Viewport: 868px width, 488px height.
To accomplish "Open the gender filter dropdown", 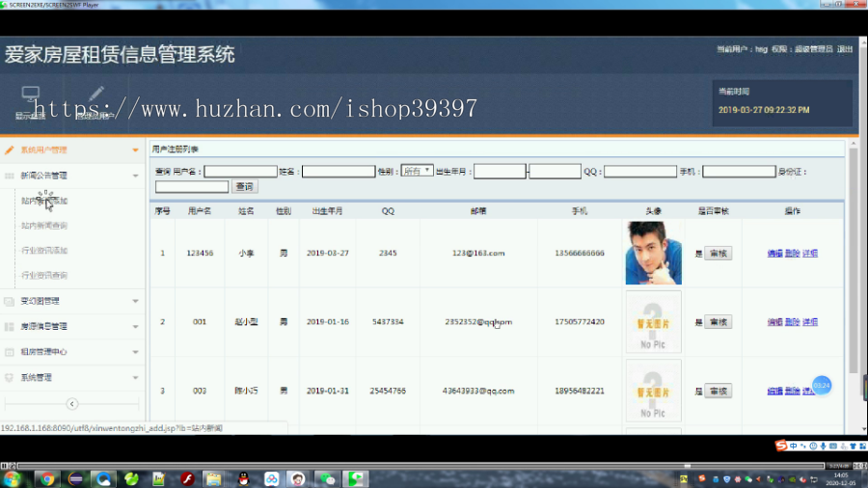I will [417, 171].
